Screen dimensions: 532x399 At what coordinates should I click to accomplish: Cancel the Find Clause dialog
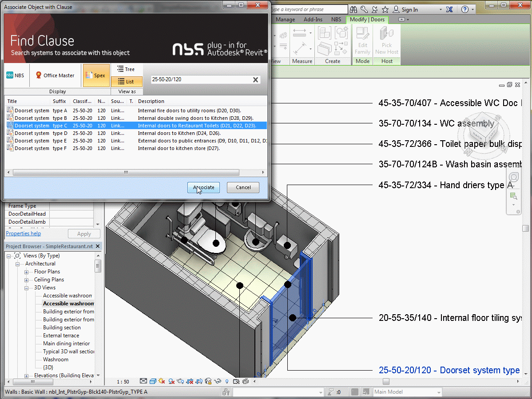(x=243, y=187)
